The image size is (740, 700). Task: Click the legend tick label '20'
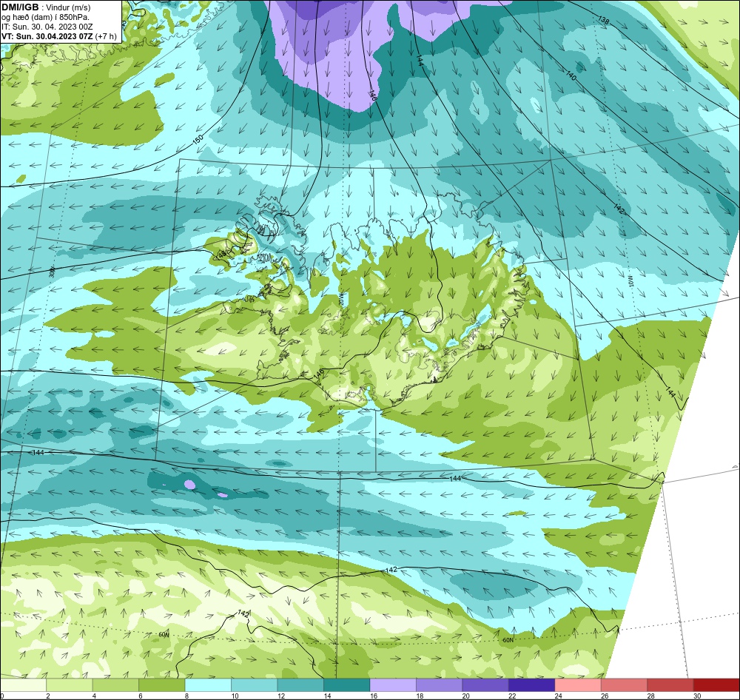[x=465, y=696]
